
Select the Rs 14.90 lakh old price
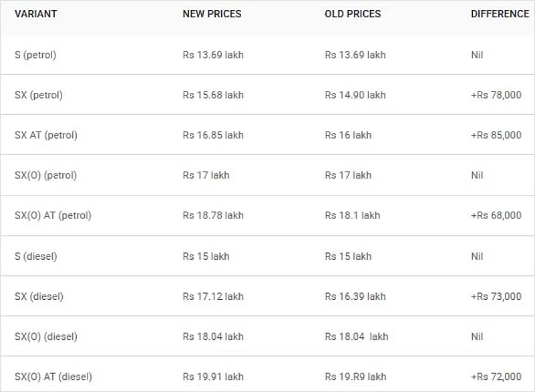(x=355, y=95)
